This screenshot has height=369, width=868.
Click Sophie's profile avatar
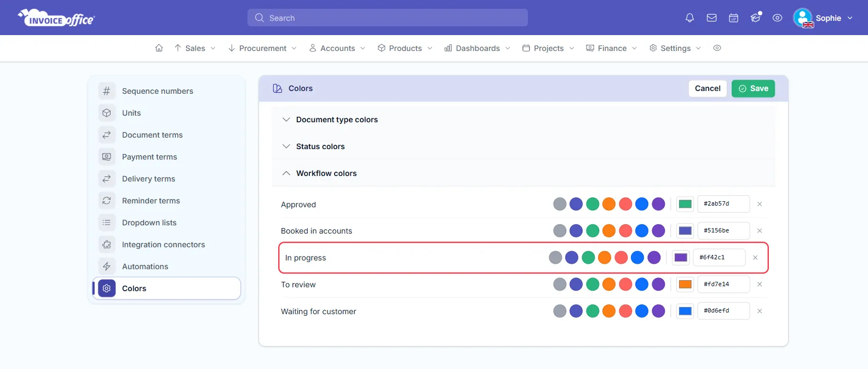[803, 18]
